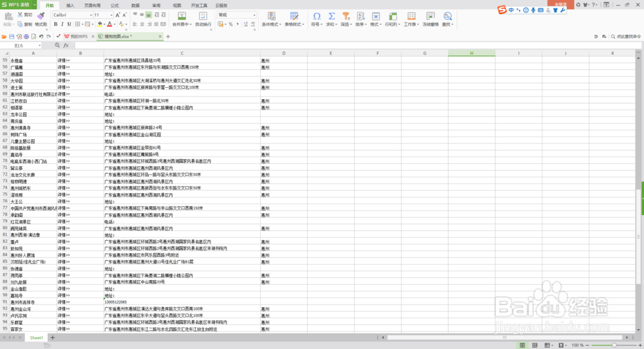
Task: Open a new document tab with plus
Action: click(x=168, y=37)
